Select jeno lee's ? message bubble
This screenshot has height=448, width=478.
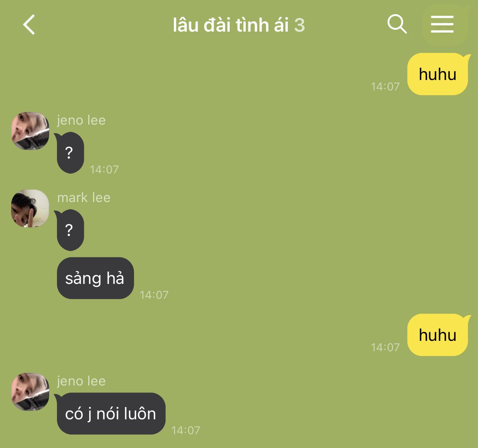click(x=70, y=153)
